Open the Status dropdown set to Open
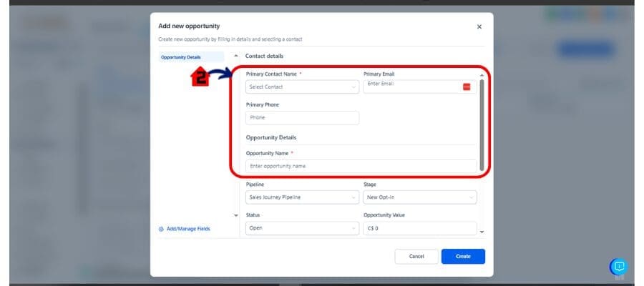 [x=302, y=229]
